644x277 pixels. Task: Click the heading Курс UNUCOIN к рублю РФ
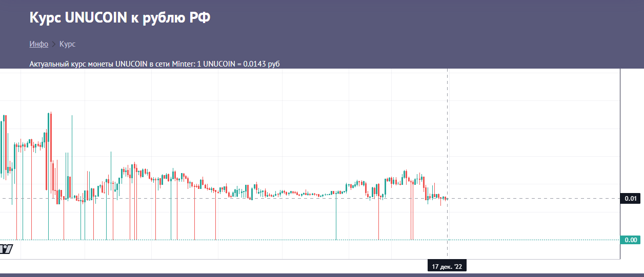point(120,17)
